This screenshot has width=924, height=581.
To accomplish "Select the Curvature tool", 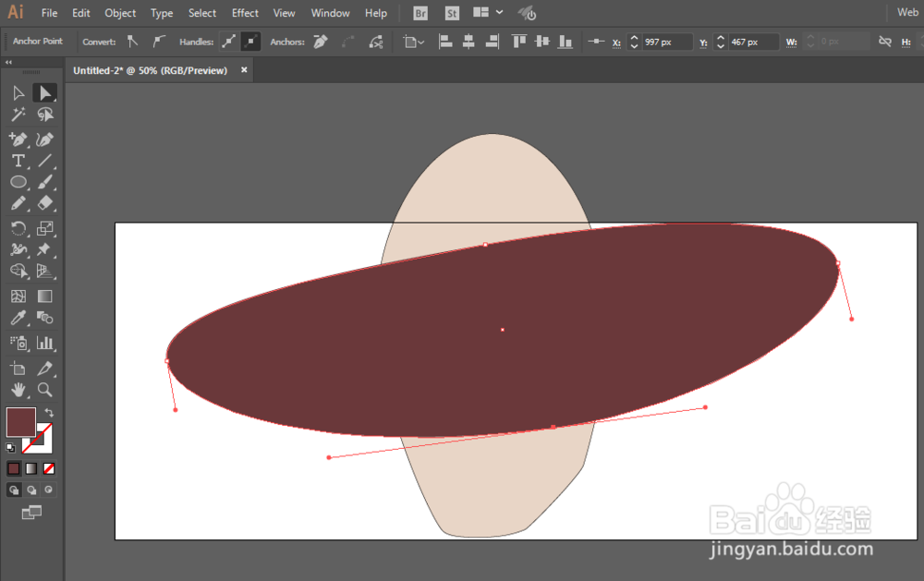I will coord(44,139).
